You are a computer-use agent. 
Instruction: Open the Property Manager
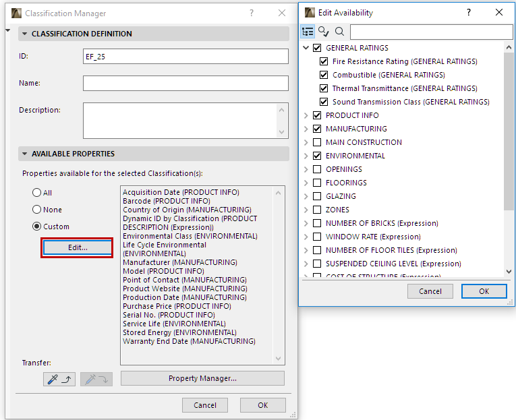pos(202,378)
